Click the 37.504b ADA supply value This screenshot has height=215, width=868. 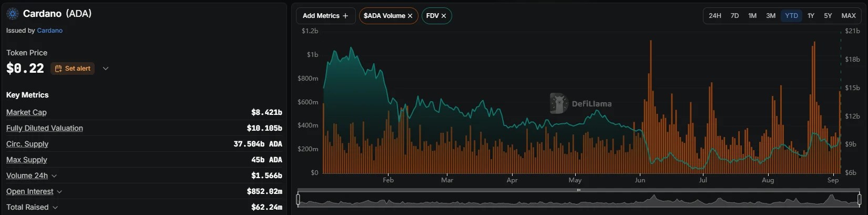[x=258, y=144]
